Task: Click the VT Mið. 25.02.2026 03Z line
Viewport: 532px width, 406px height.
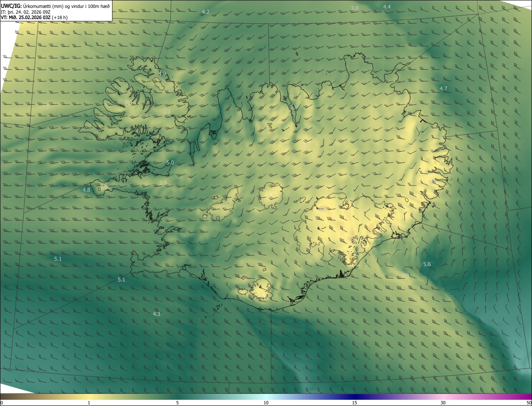Action: coord(34,17)
